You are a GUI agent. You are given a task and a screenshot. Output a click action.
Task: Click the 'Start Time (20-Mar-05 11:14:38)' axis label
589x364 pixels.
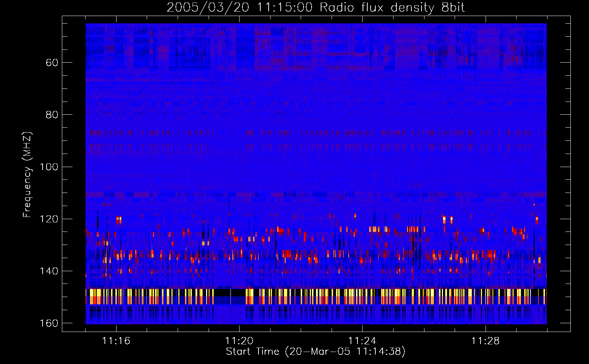click(x=316, y=352)
